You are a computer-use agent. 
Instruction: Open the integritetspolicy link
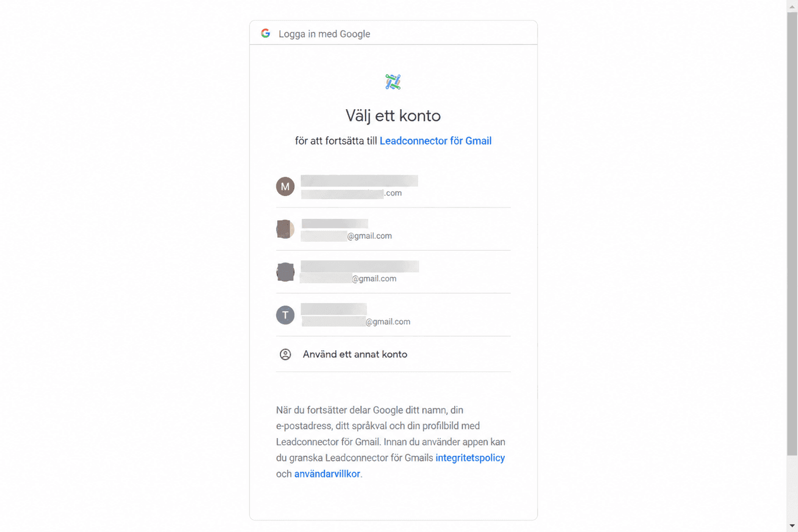coord(470,458)
